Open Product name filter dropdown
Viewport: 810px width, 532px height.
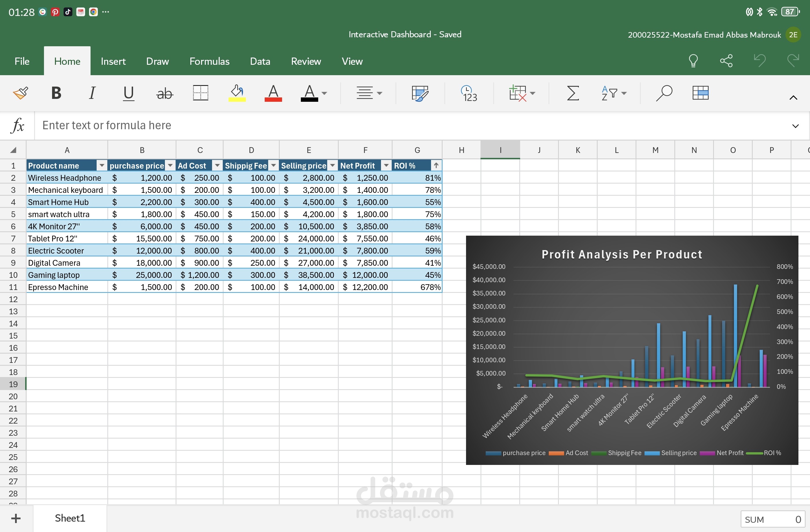[x=102, y=166]
